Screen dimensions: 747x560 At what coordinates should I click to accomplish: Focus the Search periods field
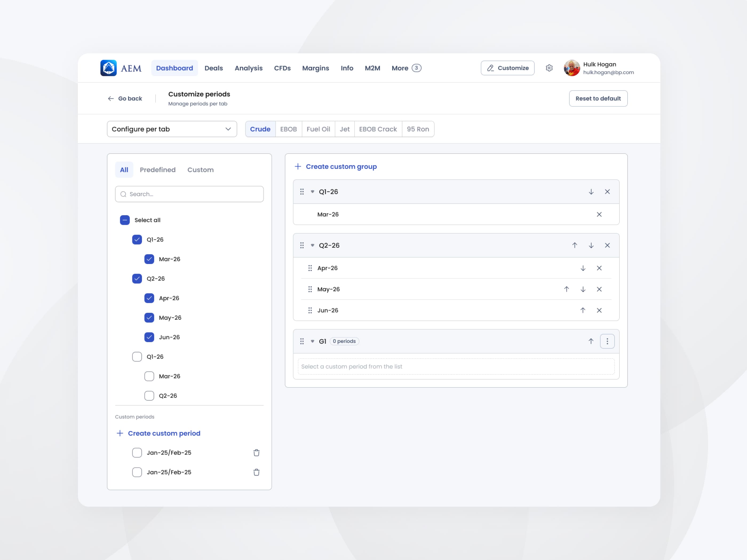click(x=189, y=194)
